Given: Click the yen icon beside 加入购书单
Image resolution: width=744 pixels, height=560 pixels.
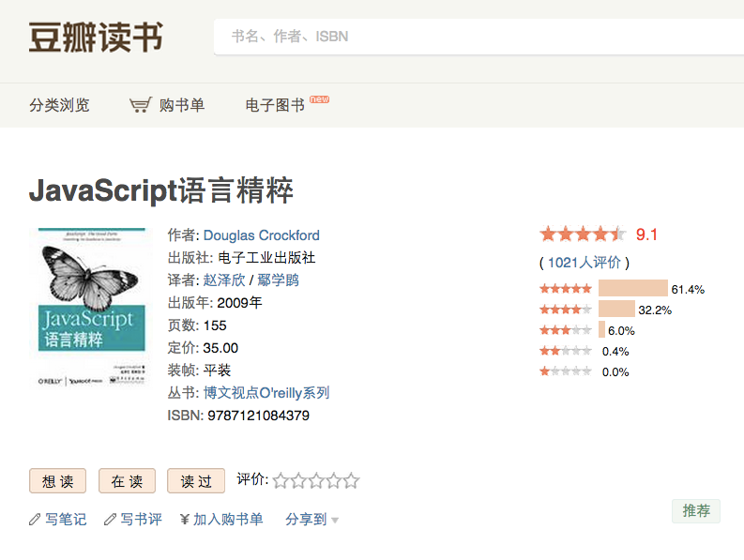Looking at the screenshot, I should (x=184, y=519).
